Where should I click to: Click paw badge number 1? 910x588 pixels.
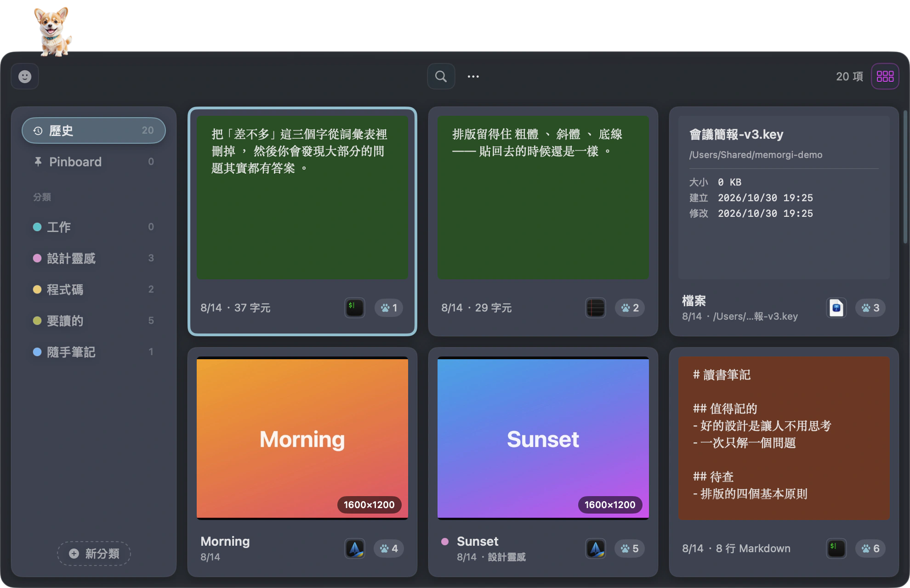[389, 308]
